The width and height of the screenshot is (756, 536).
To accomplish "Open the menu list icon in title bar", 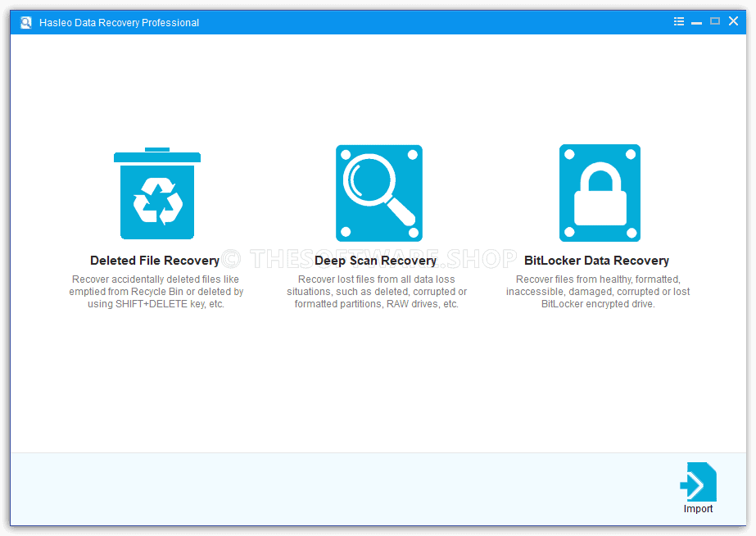I will pos(679,21).
